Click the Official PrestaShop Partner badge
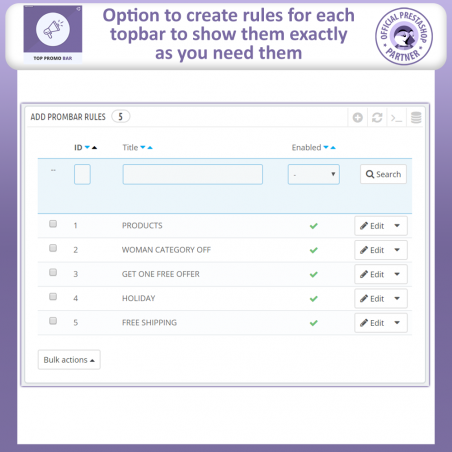The image size is (452, 452). pyautogui.click(x=404, y=36)
